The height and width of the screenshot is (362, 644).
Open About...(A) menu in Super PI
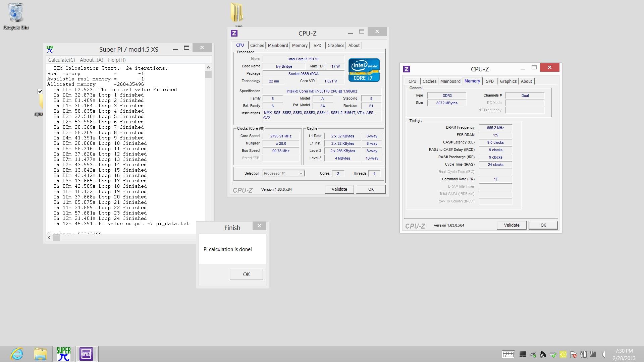(x=91, y=60)
